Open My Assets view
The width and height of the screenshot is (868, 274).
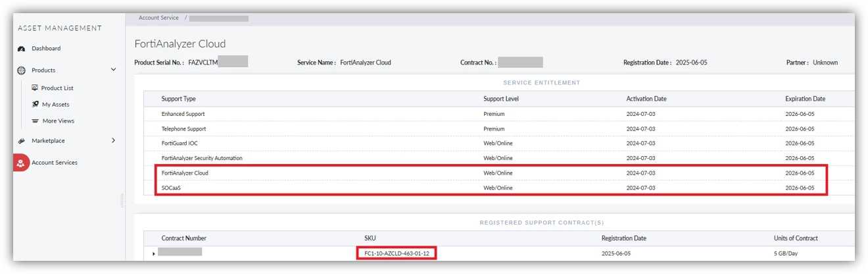click(x=56, y=105)
